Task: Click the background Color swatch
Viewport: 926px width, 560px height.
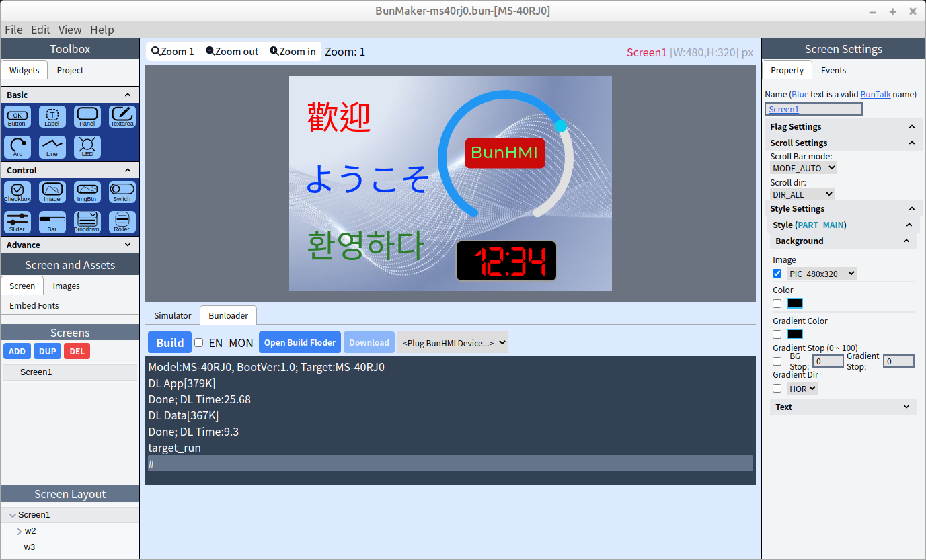Action: pyautogui.click(x=795, y=303)
